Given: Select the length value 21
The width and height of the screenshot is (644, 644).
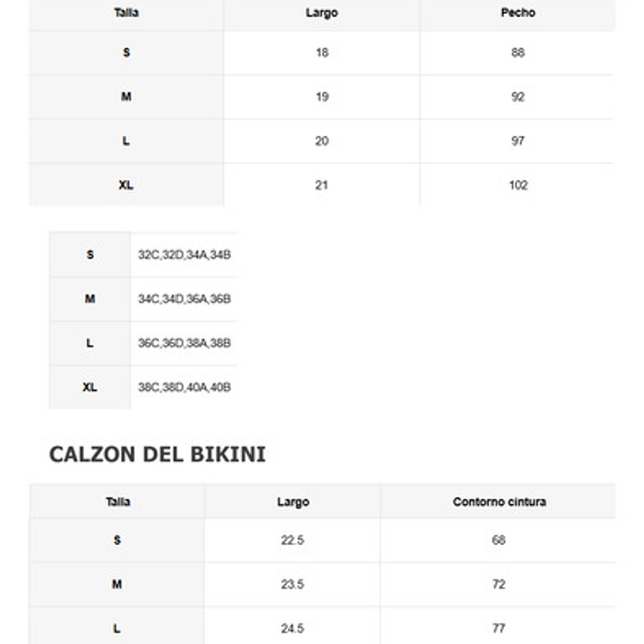Looking at the screenshot, I should [x=321, y=185].
